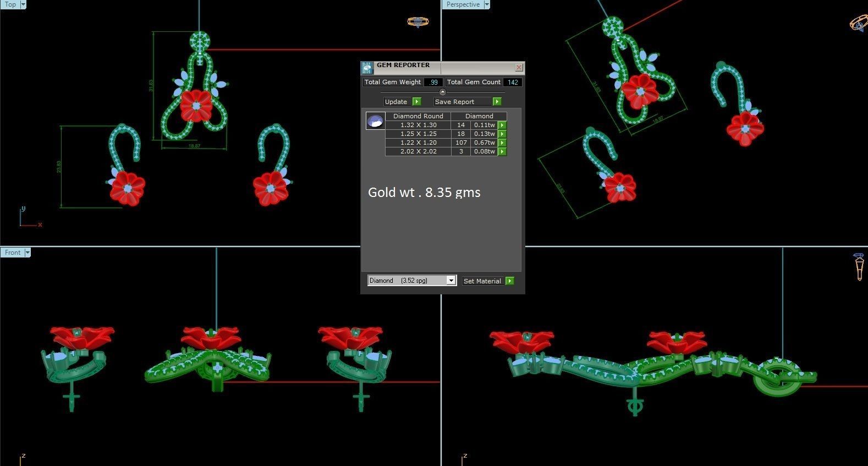This screenshot has width=868, height=466.
Task: Click the Set Material label
Action: [482, 281]
